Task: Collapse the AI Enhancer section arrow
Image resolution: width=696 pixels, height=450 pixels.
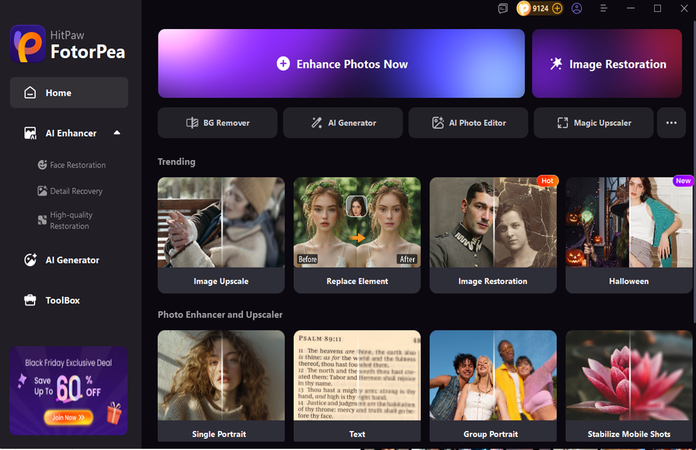Action: [x=117, y=133]
